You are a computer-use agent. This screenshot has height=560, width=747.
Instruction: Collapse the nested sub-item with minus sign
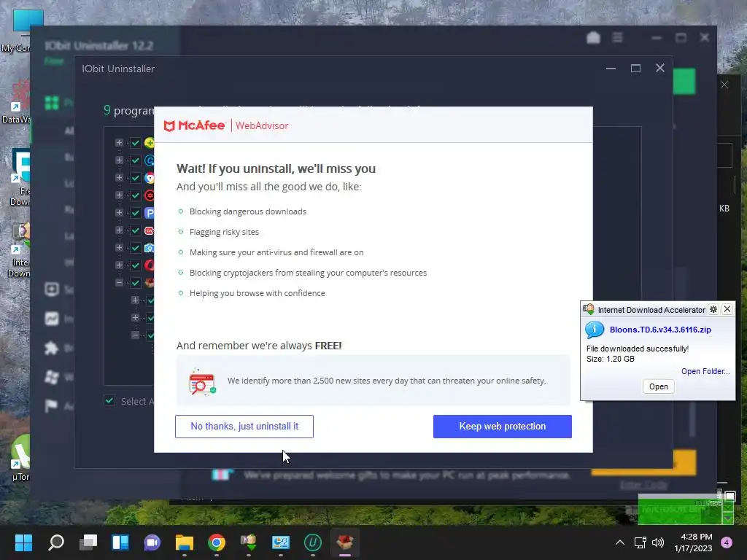click(x=135, y=335)
